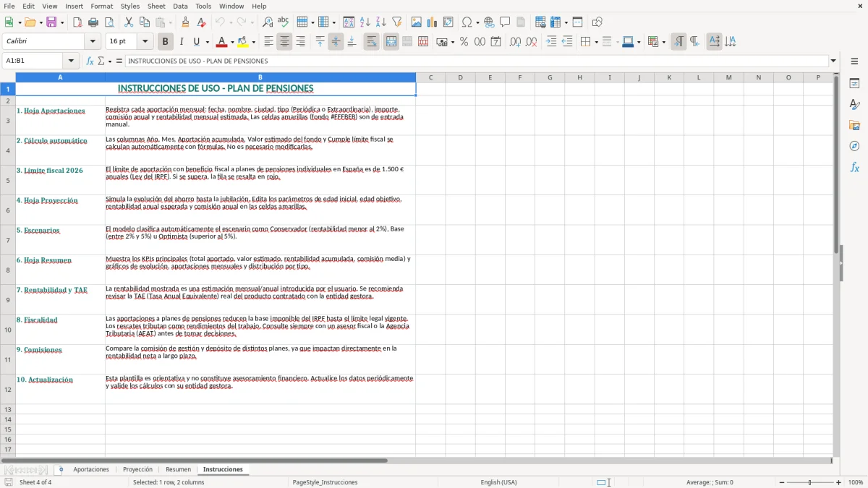
Task: Toggle Underline formatting
Action: [x=197, y=42]
